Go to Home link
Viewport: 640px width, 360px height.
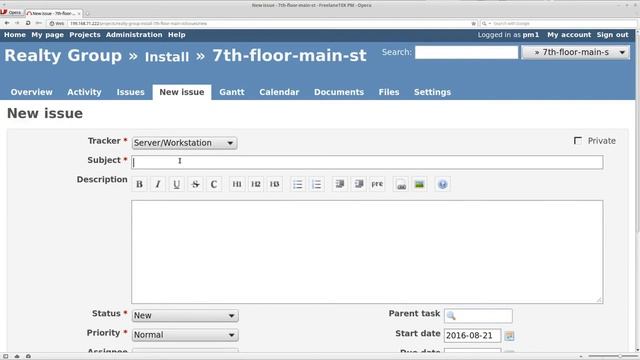15,35
